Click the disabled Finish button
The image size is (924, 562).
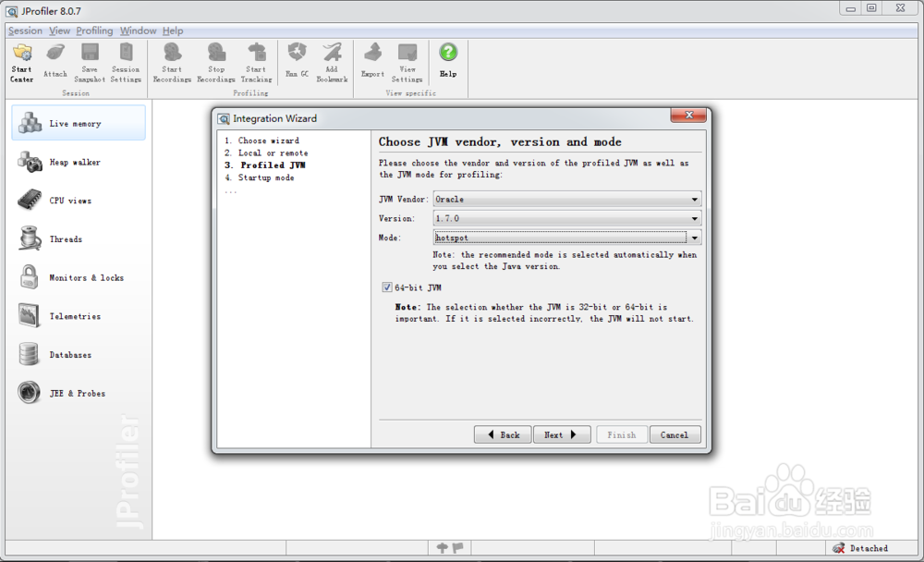[x=622, y=434]
